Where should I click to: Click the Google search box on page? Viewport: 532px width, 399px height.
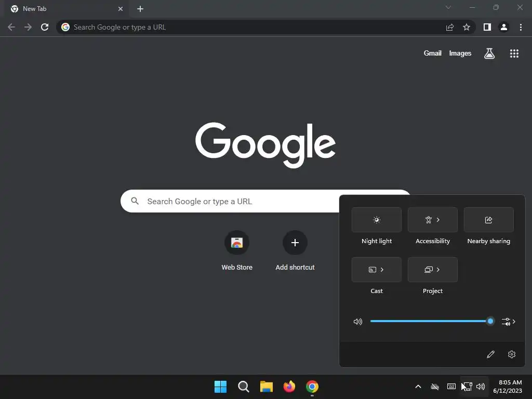click(230, 201)
